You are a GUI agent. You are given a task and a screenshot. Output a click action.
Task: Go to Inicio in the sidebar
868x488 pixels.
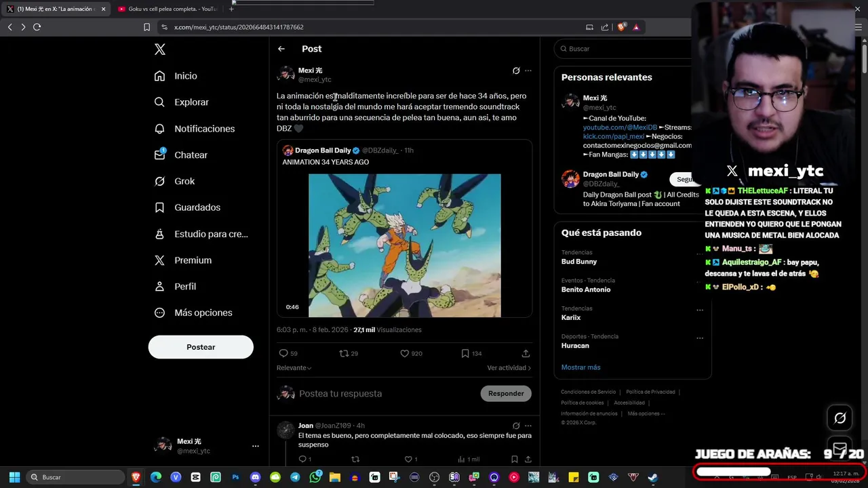176,76
